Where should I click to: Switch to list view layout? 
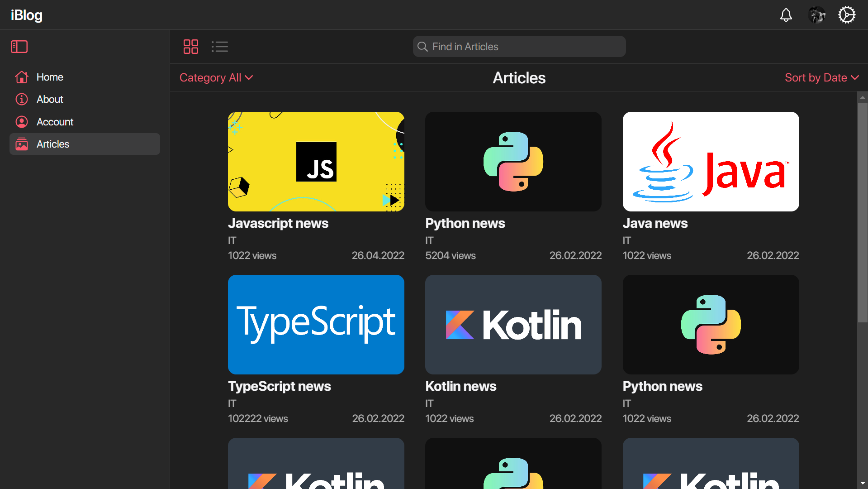click(220, 47)
